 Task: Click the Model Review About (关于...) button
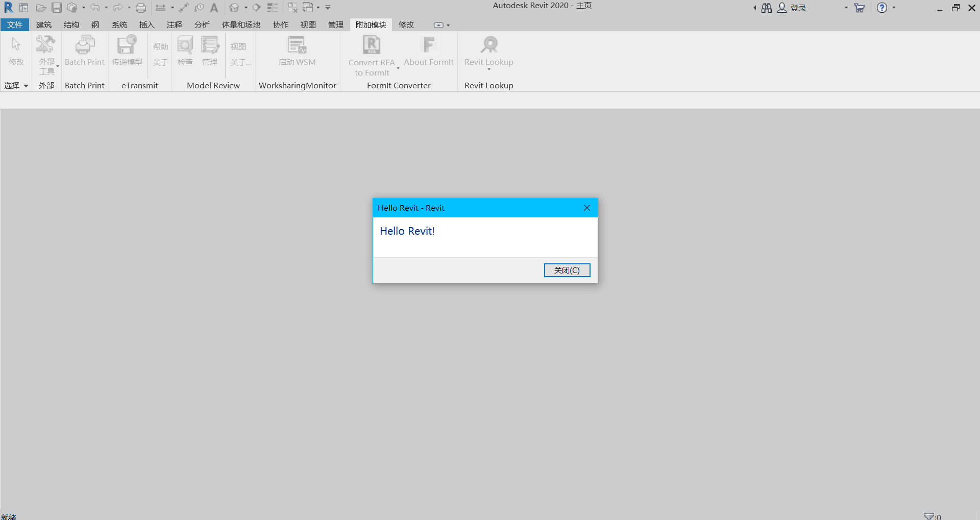pyautogui.click(x=241, y=62)
